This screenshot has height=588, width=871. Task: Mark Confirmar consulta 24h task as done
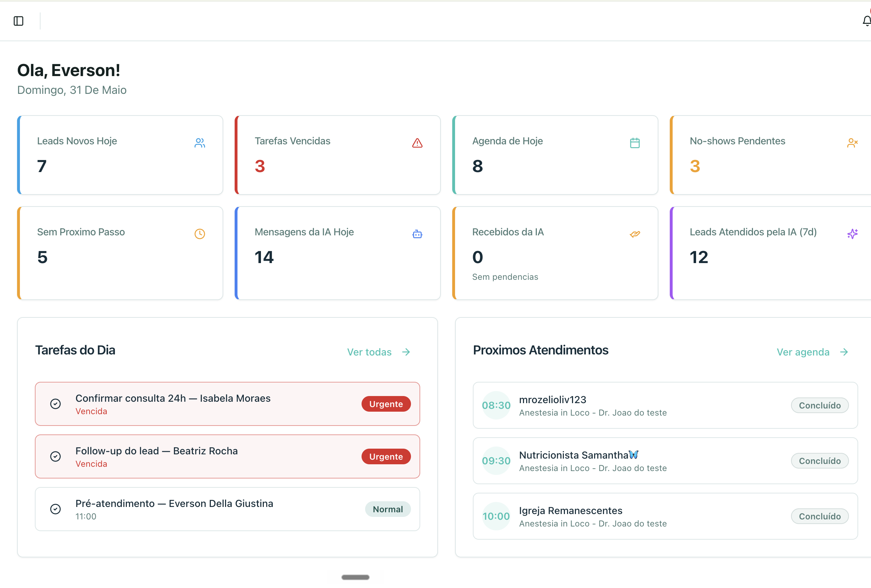tap(55, 403)
